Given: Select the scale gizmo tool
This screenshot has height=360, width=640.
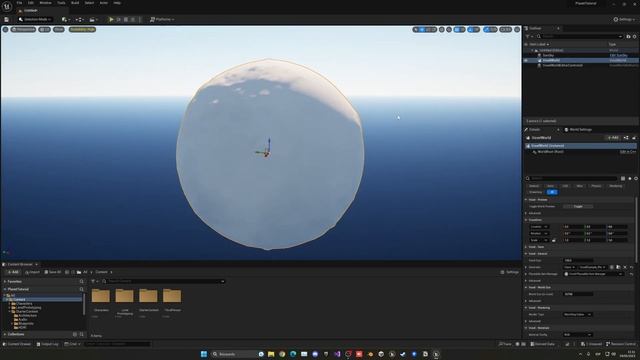Looking at the screenshot, I should [433, 29].
